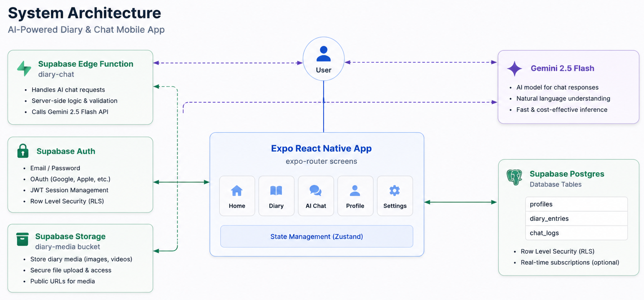This screenshot has height=300, width=644.
Task: Click the Handles AI chat requests bullet
Action: (x=68, y=90)
